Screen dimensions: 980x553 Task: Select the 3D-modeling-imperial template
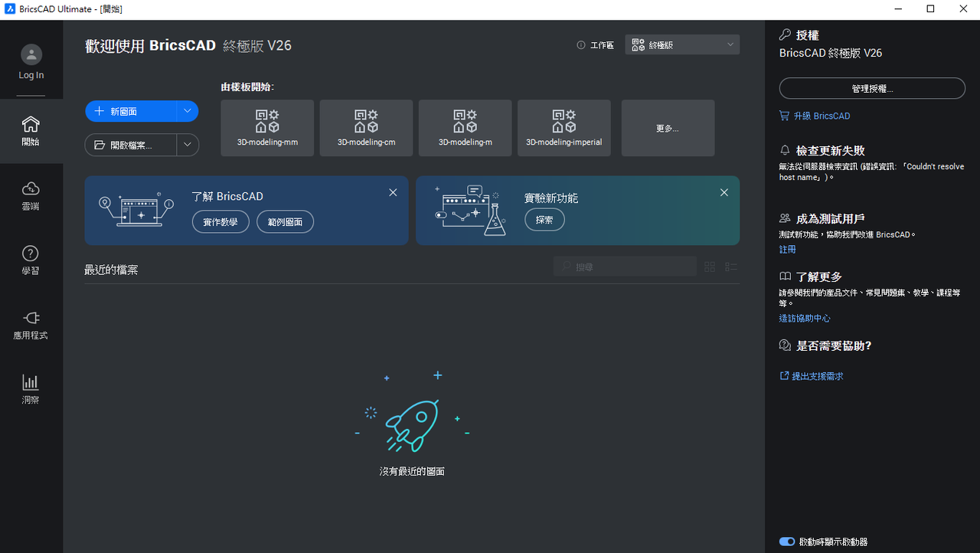(x=564, y=128)
